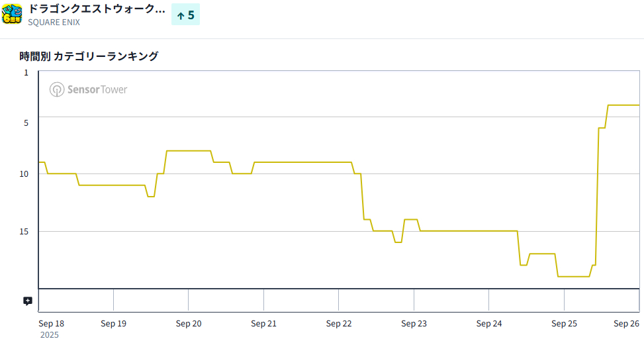This screenshot has height=343, width=644.
Task: Select the Sep 23 date on the timeline
Action: coord(414,324)
